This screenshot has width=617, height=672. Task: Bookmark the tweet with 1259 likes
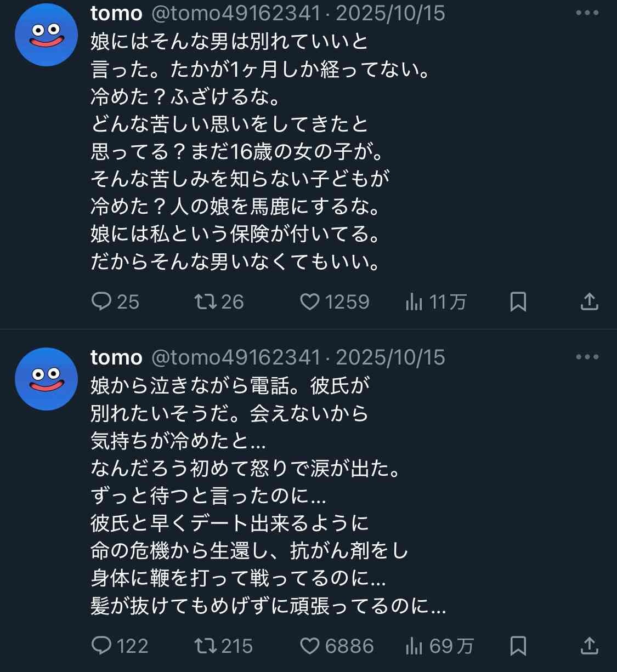(x=518, y=301)
